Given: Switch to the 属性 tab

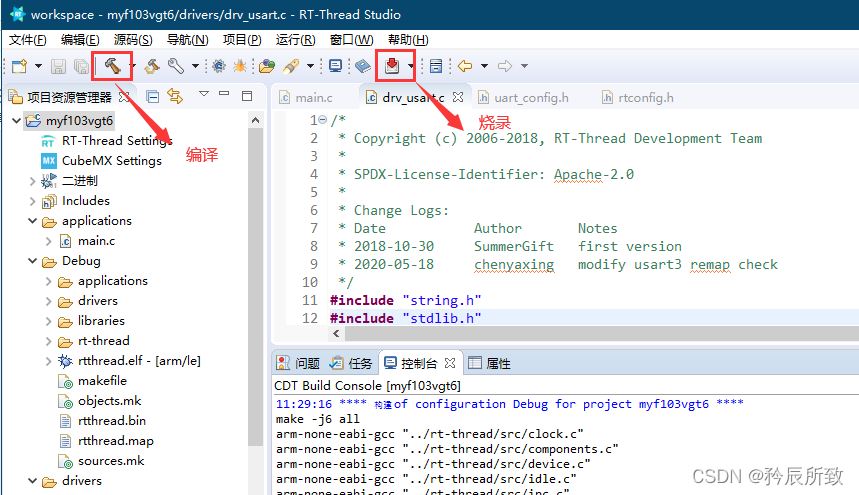Looking at the screenshot, I should [489, 363].
